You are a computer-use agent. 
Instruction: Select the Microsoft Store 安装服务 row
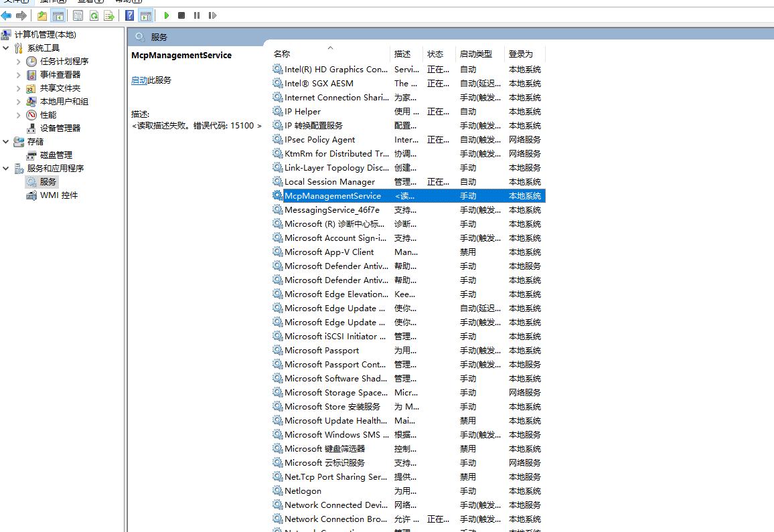408,407
